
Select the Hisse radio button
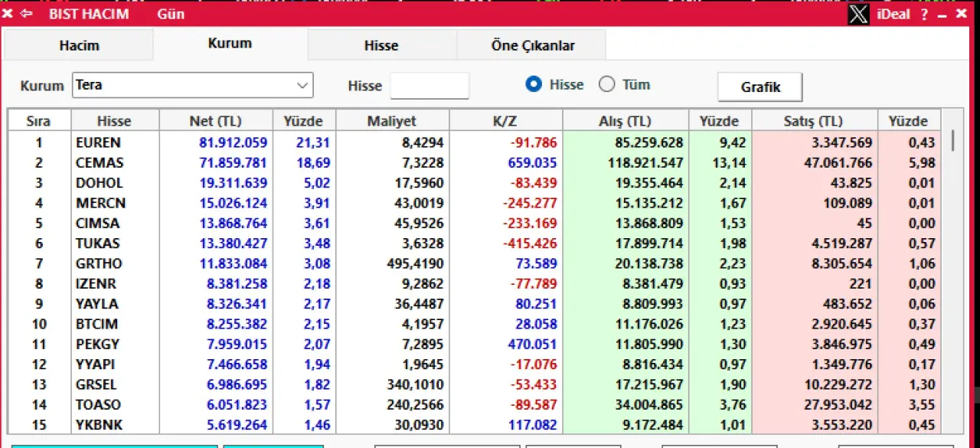pyautogui.click(x=534, y=85)
